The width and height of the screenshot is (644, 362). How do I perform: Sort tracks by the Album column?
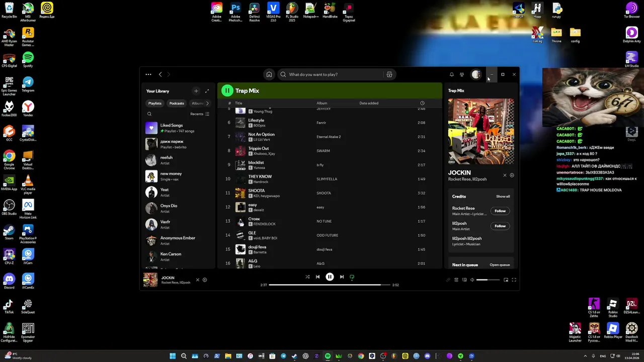[322, 103]
